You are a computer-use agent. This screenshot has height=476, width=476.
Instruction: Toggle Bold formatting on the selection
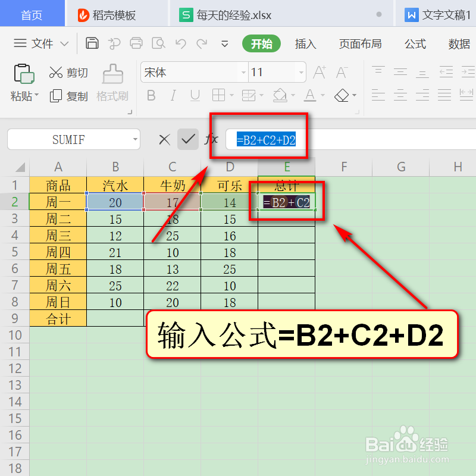151,95
